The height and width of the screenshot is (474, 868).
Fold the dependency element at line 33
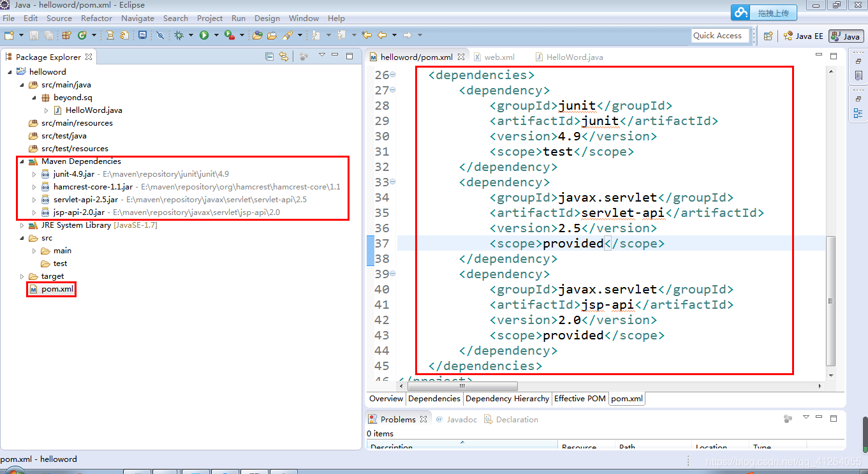pyautogui.click(x=393, y=182)
